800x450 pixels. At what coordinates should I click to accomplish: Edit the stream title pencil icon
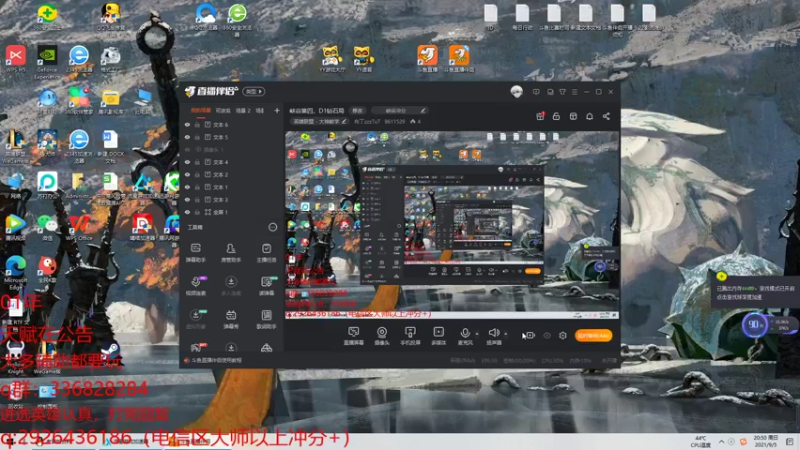click(423, 110)
